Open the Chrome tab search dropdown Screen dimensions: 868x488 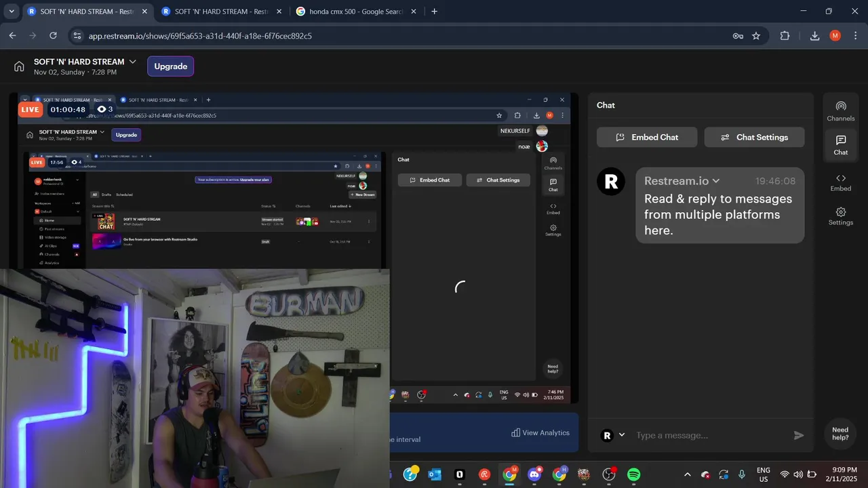11,12
